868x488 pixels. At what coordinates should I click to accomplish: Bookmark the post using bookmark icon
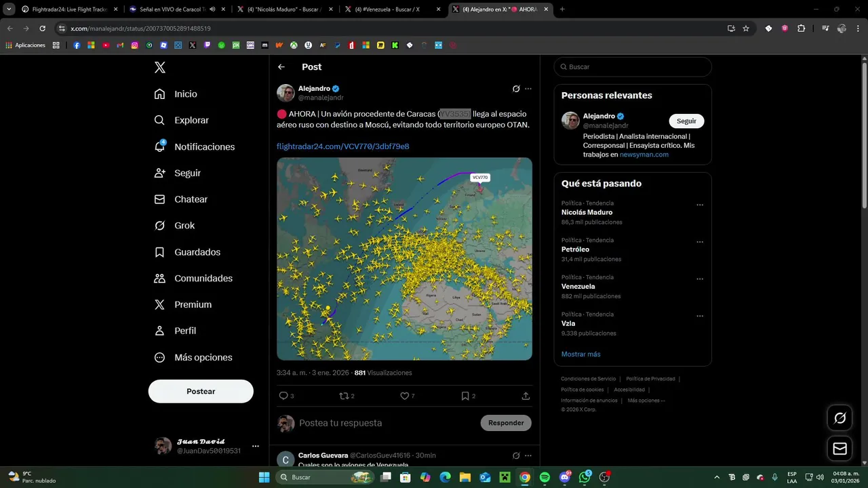click(465, 396)
